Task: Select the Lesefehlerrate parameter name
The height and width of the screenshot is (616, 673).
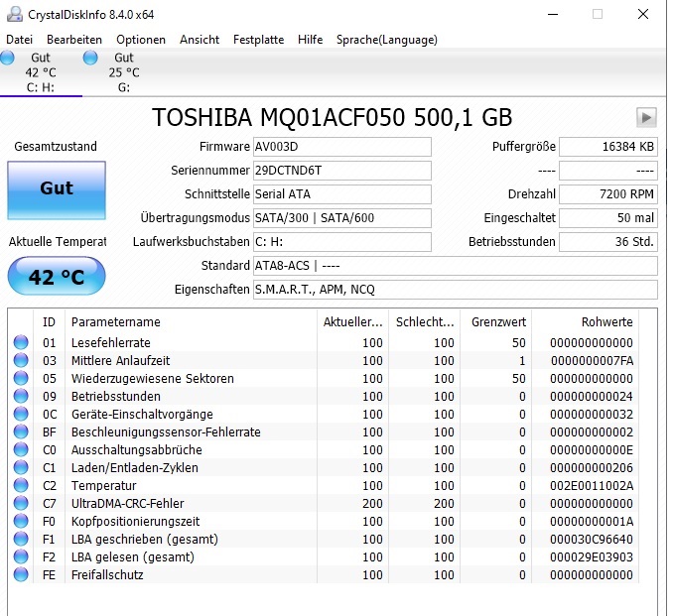Action: click(x=111, y=343)
